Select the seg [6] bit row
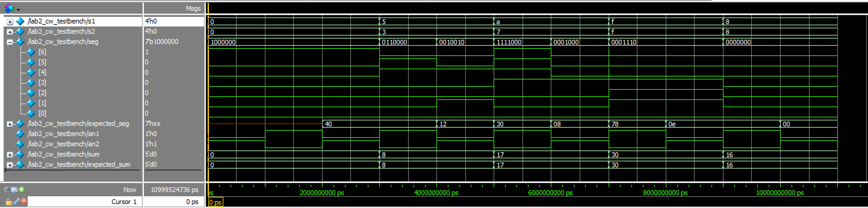The image size is (868, 208). [42, 52]
